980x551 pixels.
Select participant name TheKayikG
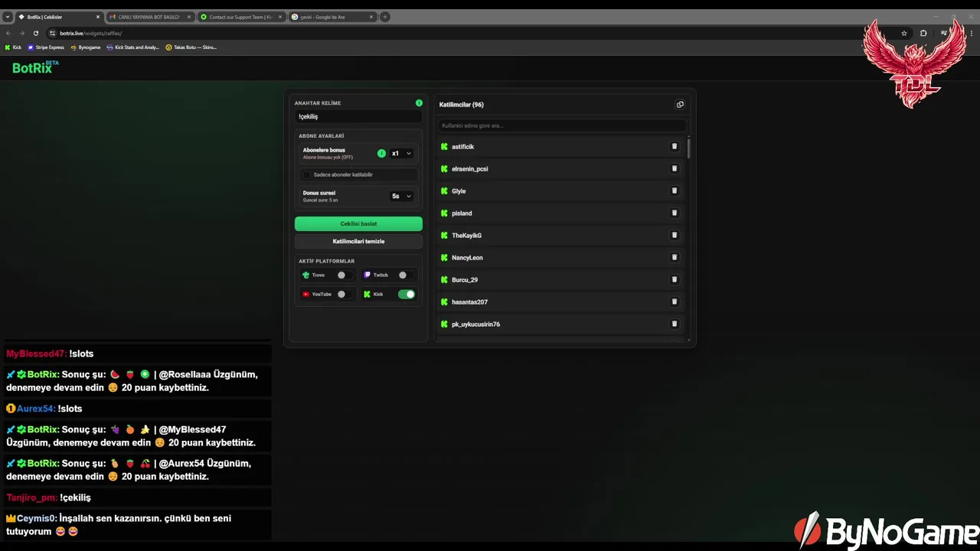point(467,235)
